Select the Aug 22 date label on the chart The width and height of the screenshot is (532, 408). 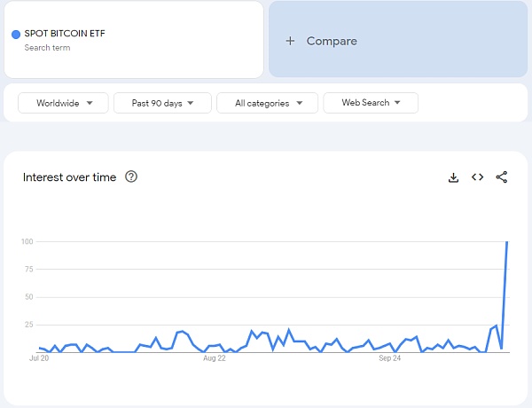[x=215, y=359]
